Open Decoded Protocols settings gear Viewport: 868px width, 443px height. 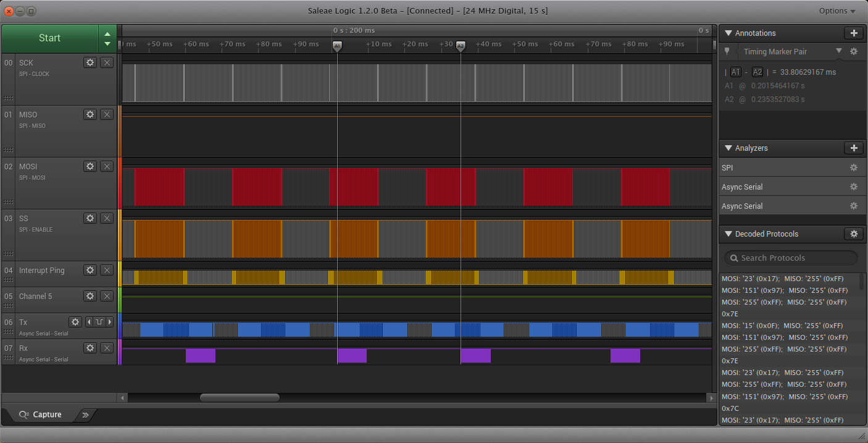point(854,234)
